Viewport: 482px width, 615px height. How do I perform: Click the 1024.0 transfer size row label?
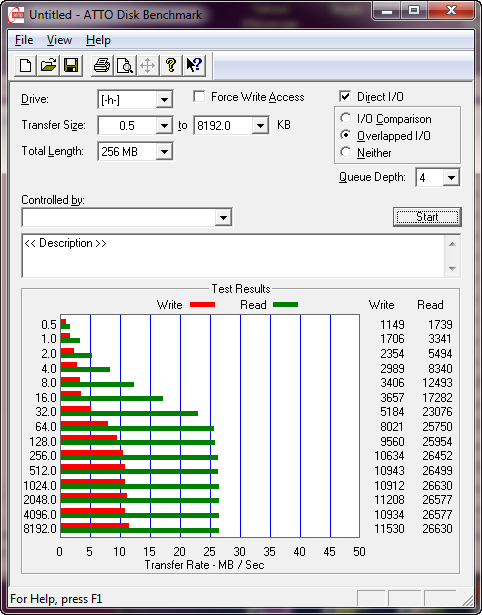40,486
